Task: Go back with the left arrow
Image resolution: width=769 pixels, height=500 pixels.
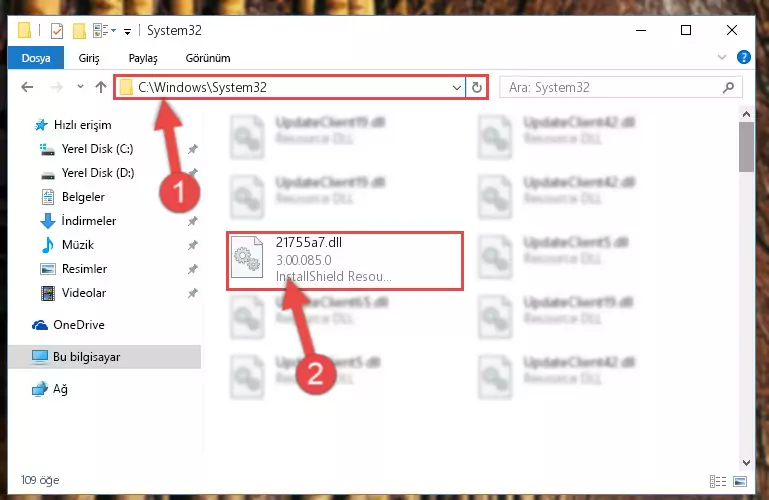Action: click(x=27, y=87)
